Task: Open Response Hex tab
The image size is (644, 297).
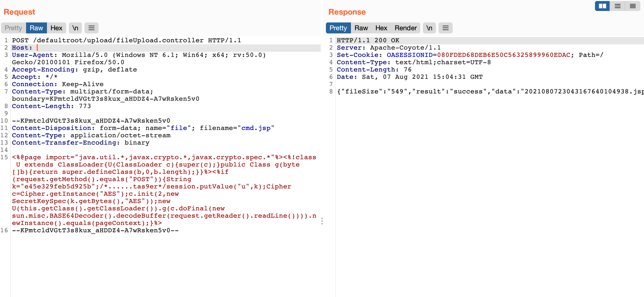Action: 381,28
